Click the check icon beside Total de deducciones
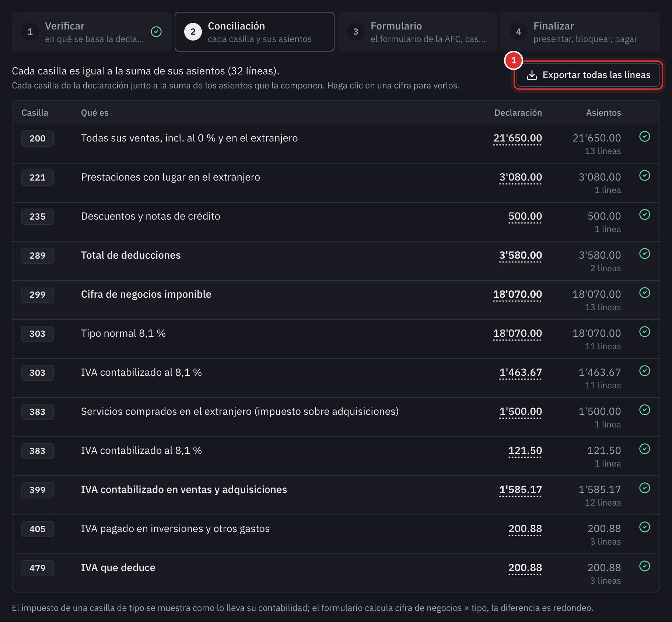 tap(644, 254)
